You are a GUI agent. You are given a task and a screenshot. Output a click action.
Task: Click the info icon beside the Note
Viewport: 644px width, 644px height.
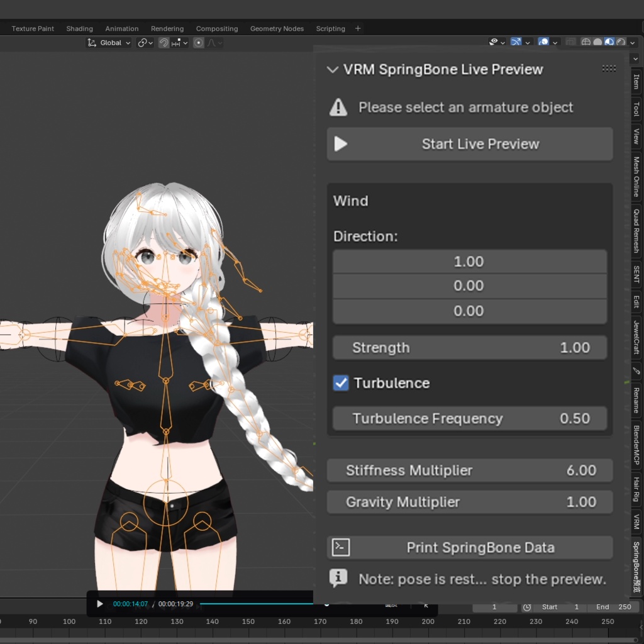[x=338, y=579]
